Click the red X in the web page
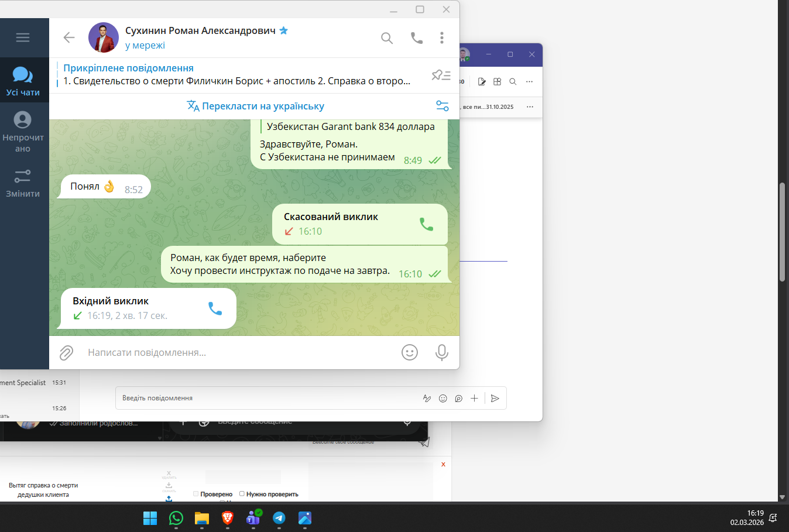 click(x=443, y=465)
